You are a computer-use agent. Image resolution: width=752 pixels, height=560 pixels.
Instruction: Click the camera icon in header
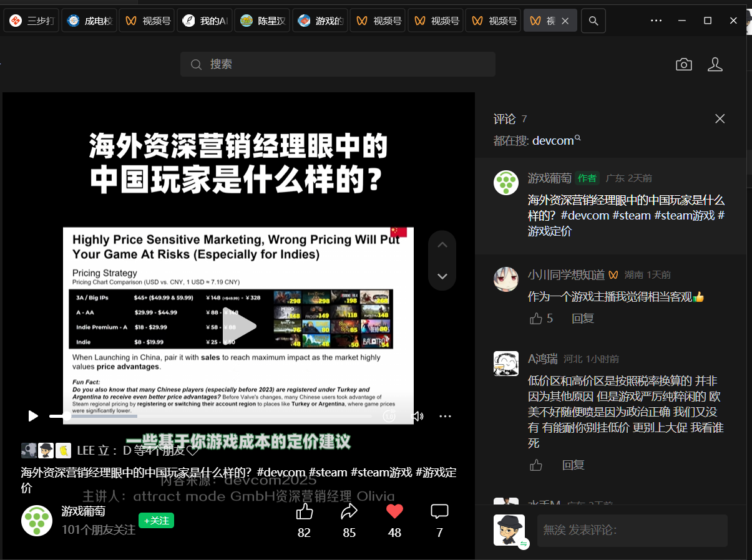[x=684, y=64]
